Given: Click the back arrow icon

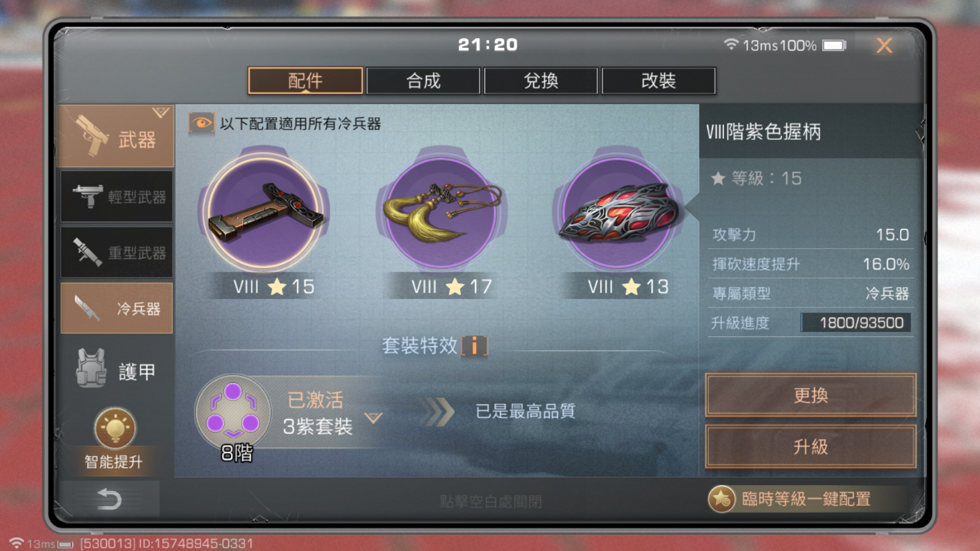Looking at the screenshot, I should (109, 499).
